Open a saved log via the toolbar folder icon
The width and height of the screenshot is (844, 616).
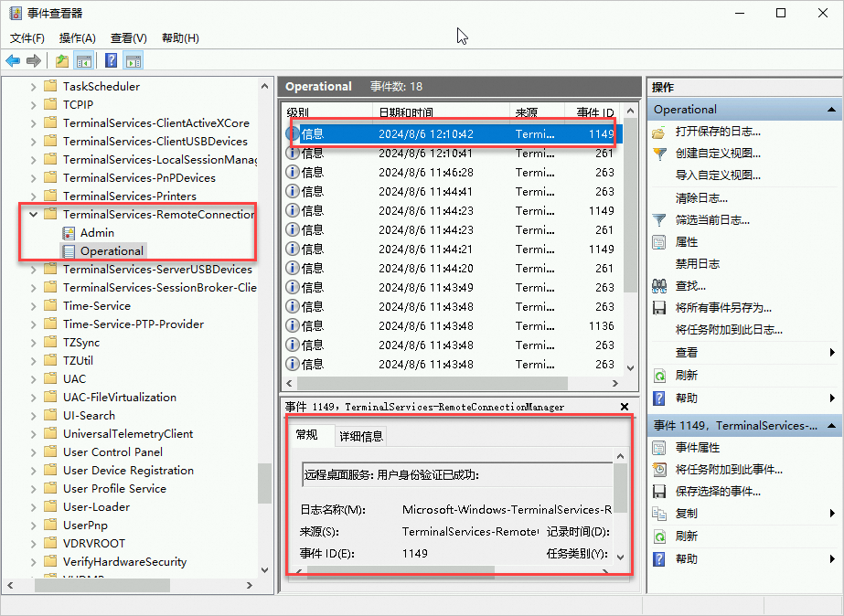coord(61,61)
